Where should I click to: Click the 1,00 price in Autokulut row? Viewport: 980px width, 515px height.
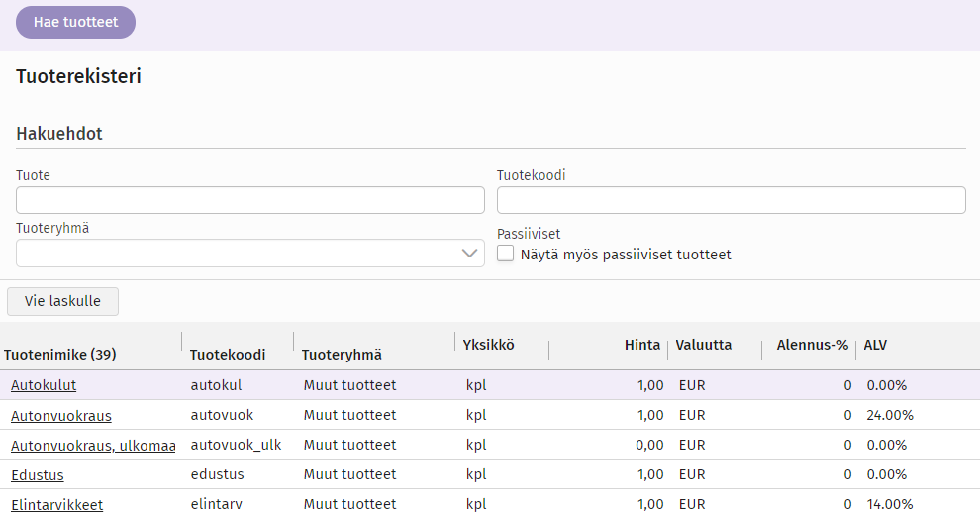(x=650, y=385)
